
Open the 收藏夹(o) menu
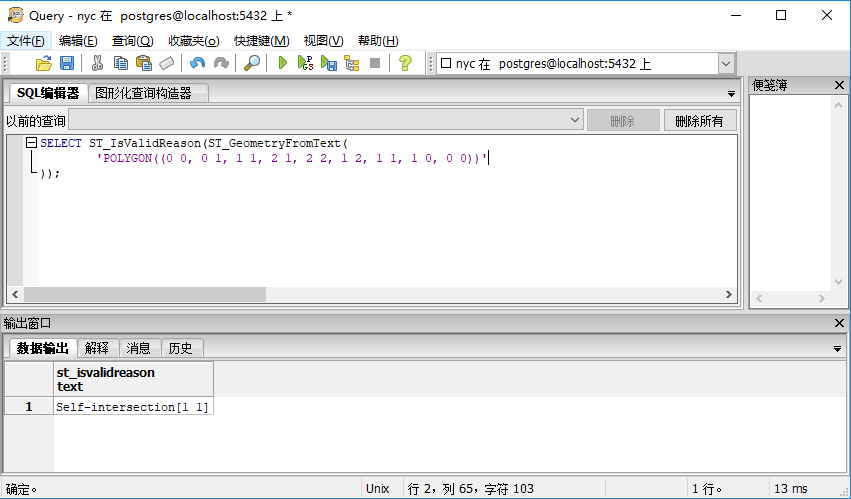tap(194, 41)
